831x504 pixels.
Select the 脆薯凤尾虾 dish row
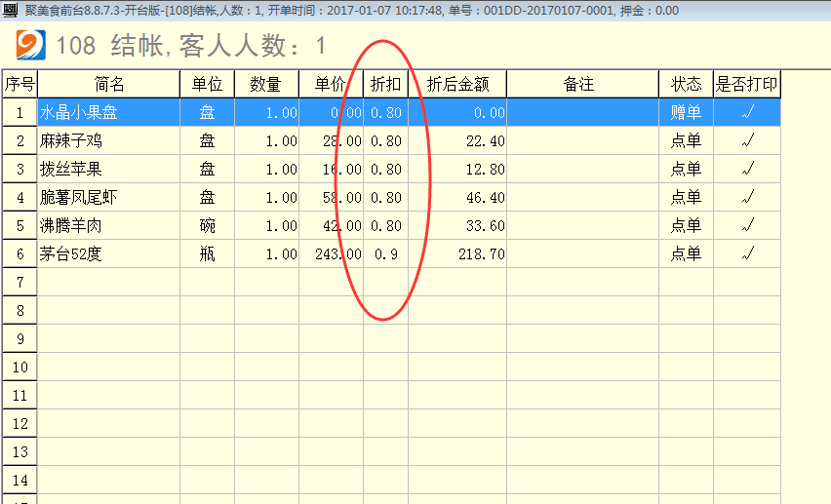point(108,198)
